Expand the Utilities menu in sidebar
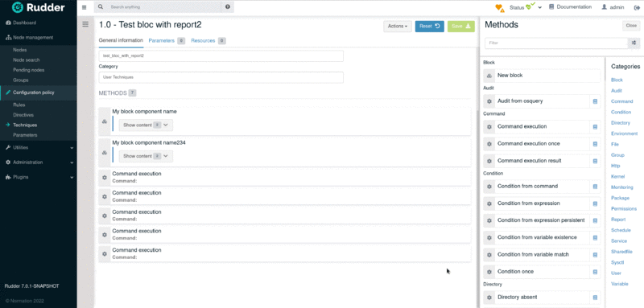 pyautogui.click(x=38, y=148)
